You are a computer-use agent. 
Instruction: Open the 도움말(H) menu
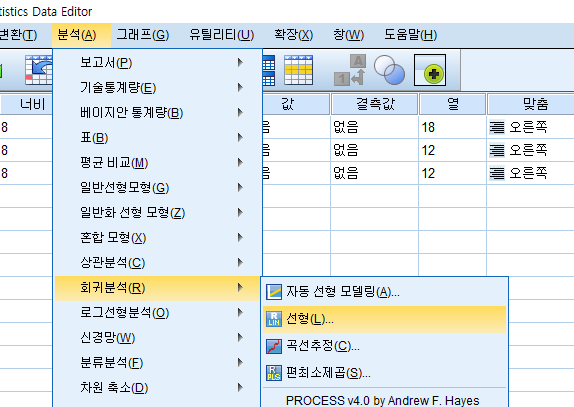coord(410,35)
